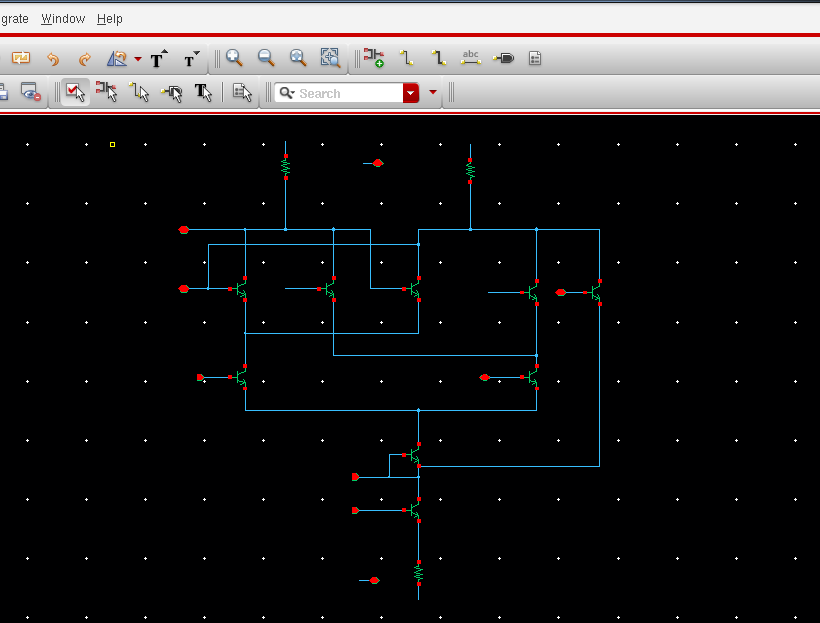Click the Redo arrow icon

point(84,59)
